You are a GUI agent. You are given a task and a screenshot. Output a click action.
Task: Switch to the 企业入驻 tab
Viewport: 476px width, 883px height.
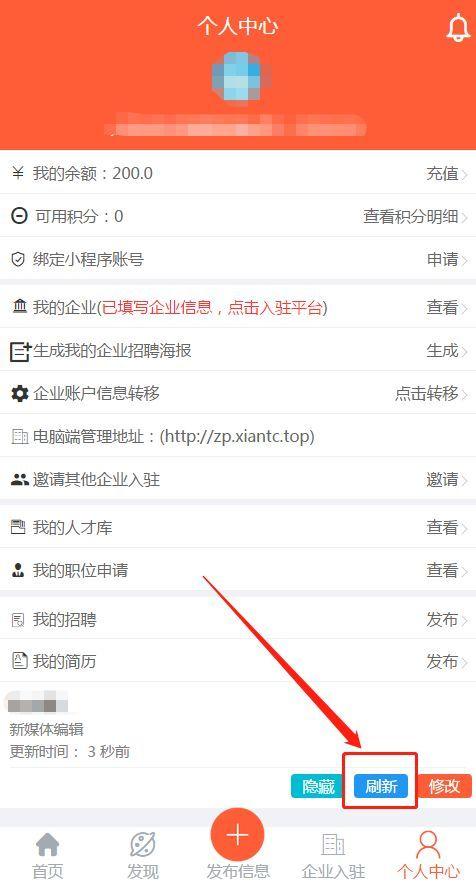(x=333, y=855)
